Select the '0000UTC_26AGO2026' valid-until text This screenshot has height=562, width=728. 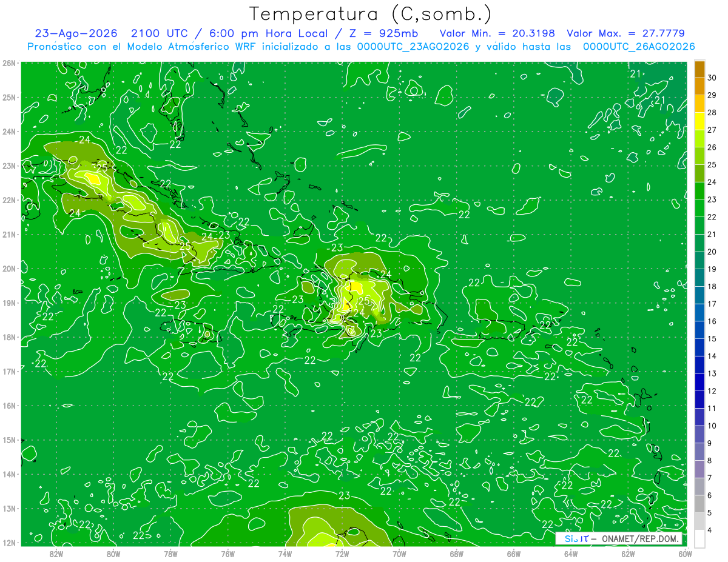coord(639,47)
